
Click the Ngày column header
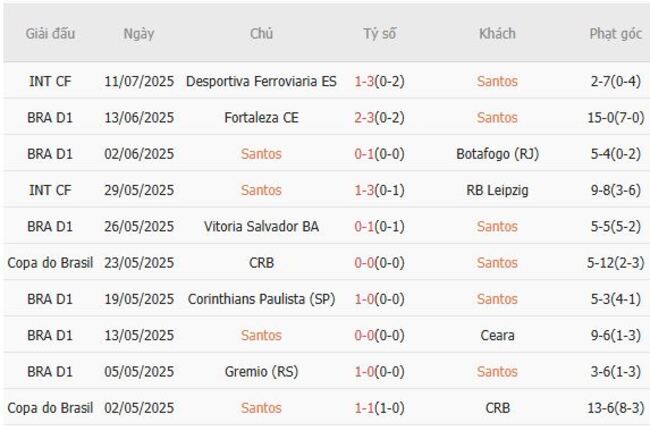[139, 33]
